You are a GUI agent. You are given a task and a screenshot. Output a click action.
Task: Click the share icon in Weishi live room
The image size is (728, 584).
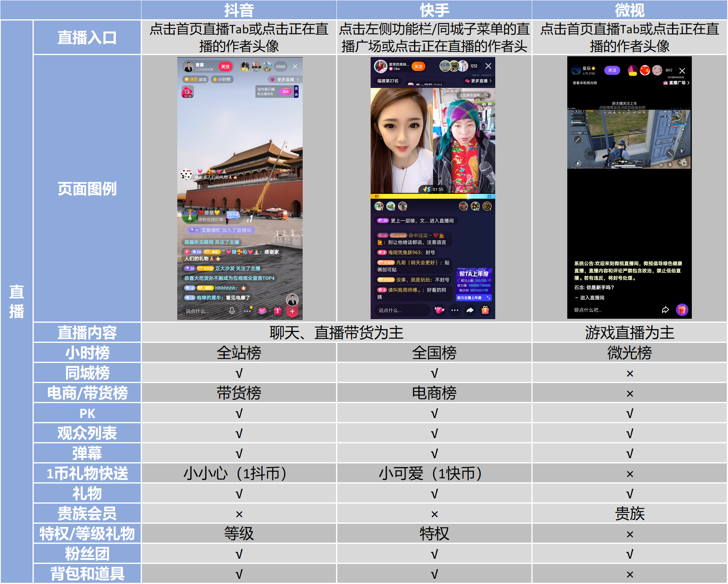665,309
